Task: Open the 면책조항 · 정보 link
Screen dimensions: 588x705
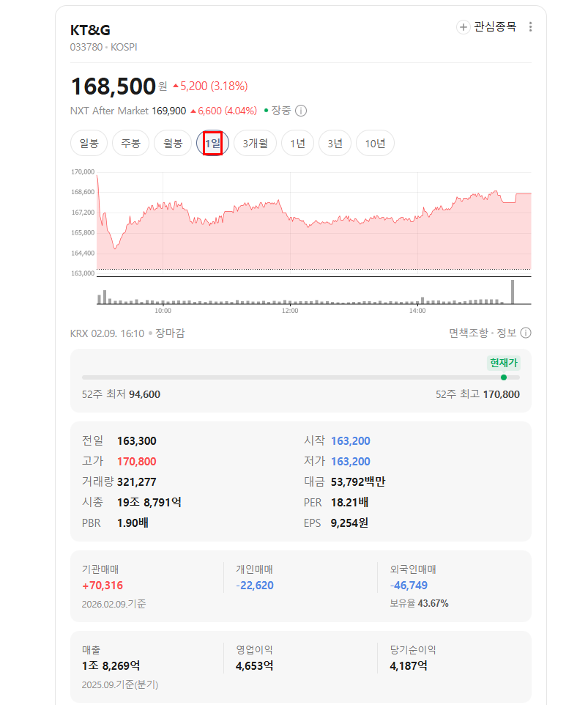Action: tap(483, 333)
